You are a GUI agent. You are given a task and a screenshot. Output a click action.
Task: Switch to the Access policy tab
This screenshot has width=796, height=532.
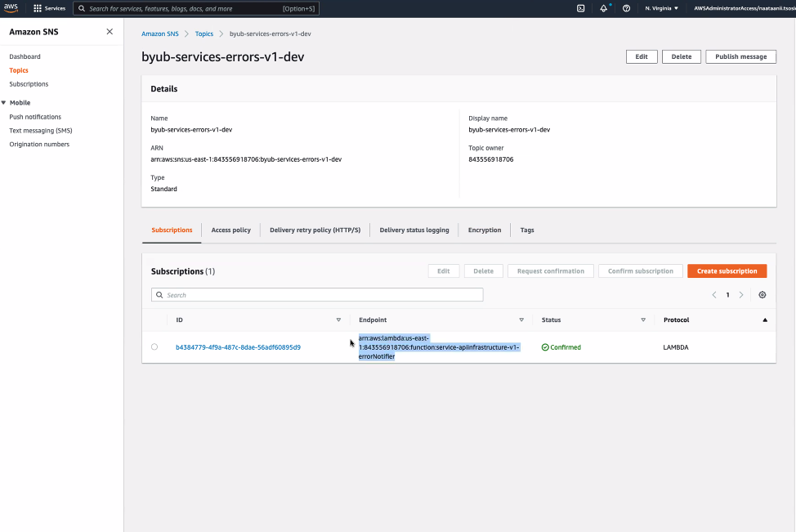click(231, 230)
